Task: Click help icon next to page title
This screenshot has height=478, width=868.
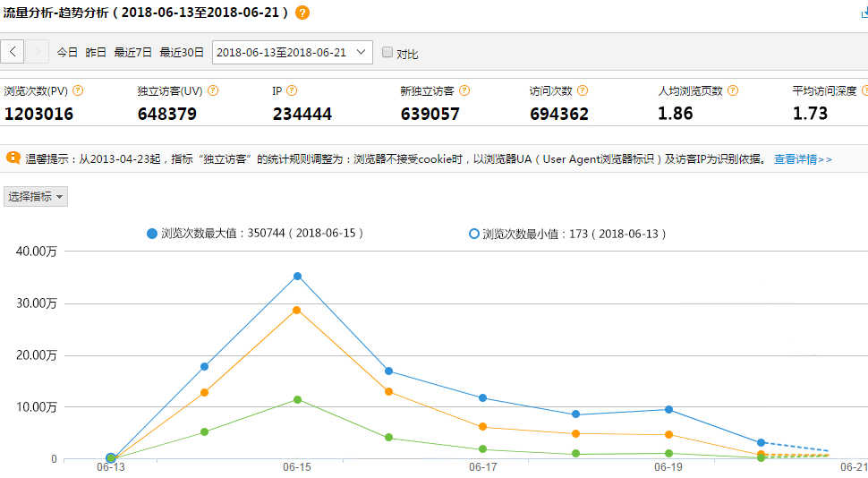Action: pos(303,13)
